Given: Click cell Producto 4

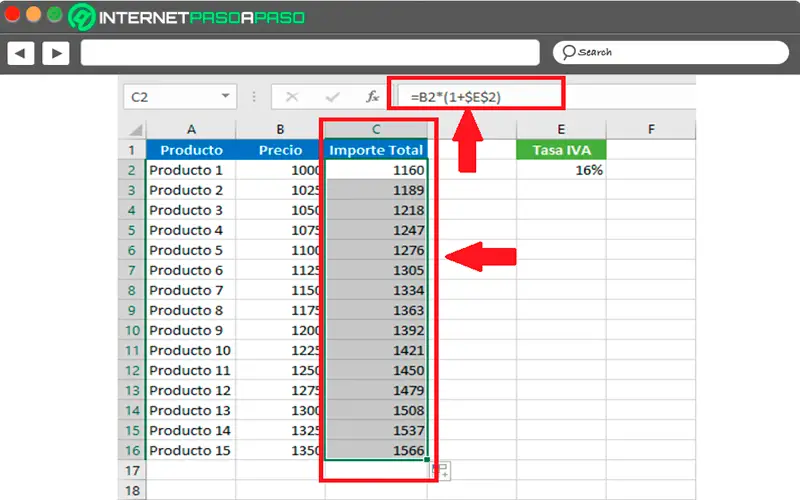Looking at the screenshot, I should 191,230.
